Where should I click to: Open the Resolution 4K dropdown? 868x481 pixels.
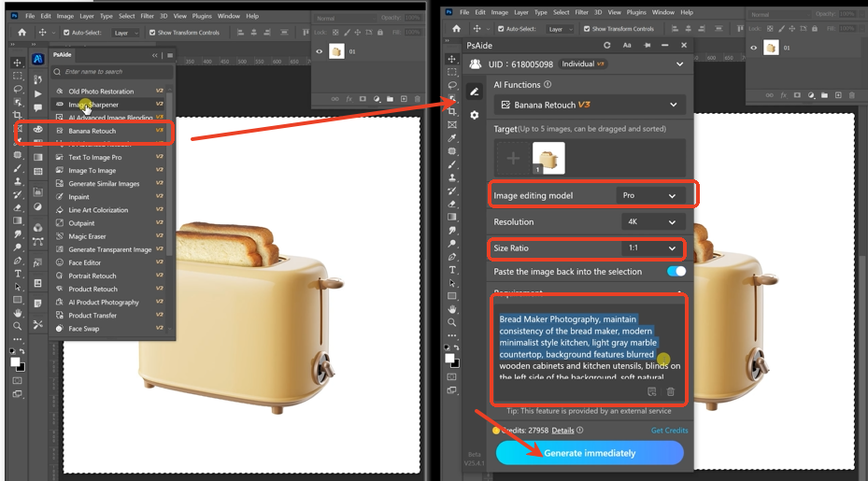click(653, 222)
